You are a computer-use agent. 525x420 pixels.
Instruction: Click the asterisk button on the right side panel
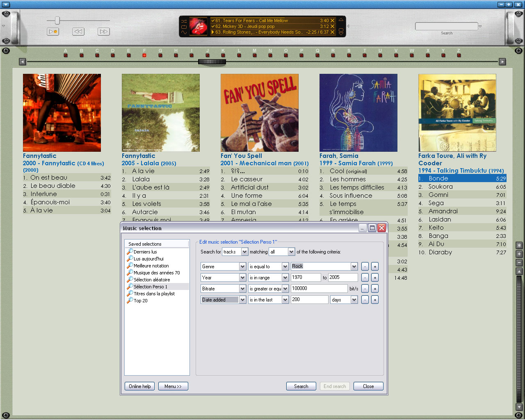click(519, 245)
